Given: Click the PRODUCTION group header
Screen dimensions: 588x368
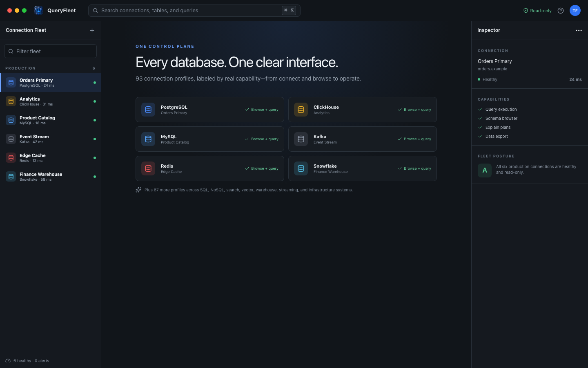Looking at the screenshot, I should coord(20,68).
